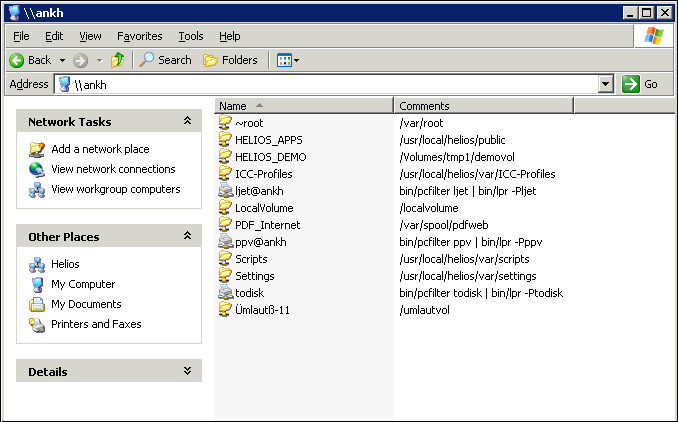Image resolution: width=678 pixels, height=422 pixels.
Task: Select the LocalVolume share icon
Action: pyautogui.click(x=225, y=207)
